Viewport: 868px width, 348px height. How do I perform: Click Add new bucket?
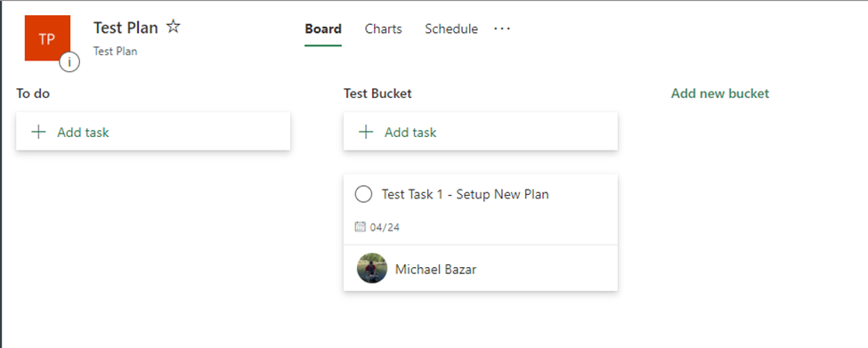[x=719, y=93]
